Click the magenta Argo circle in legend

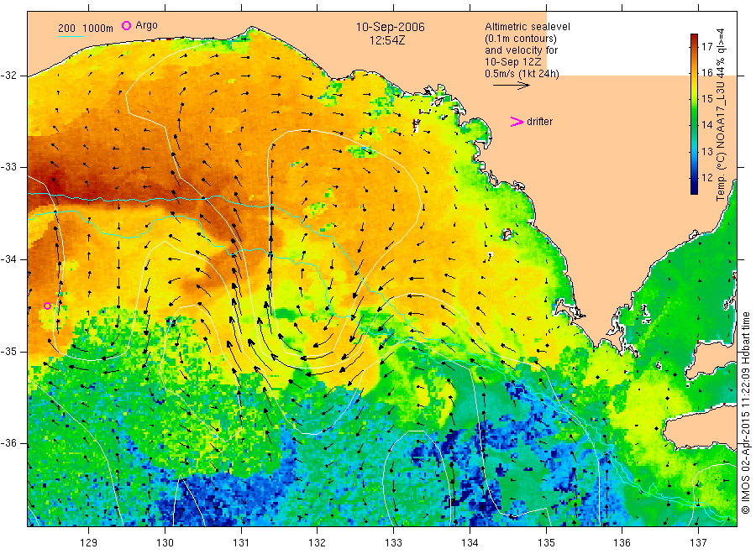point(126,25)
